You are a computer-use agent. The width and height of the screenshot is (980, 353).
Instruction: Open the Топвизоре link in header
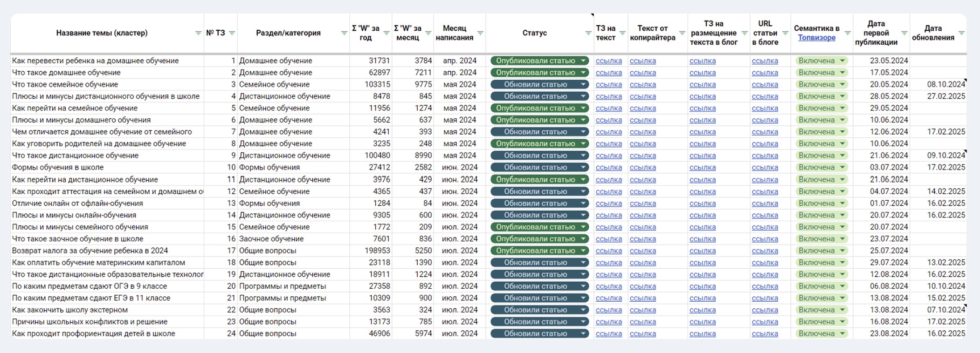click(x=816, y=38)
